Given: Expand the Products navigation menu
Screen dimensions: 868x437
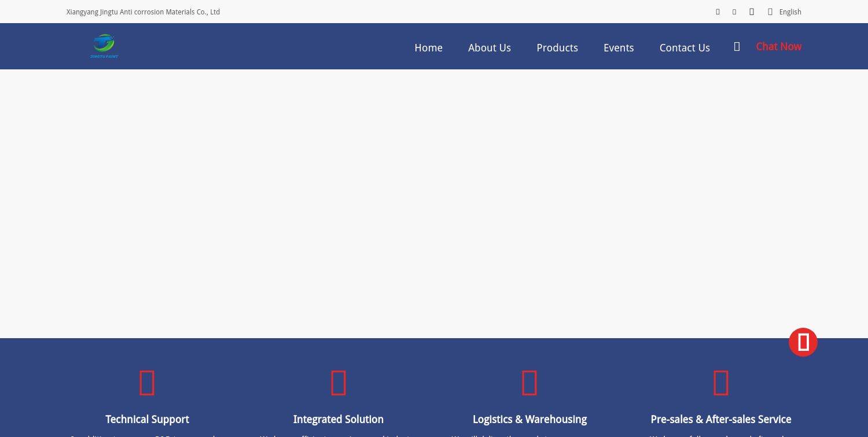Looking at the screenshot, I should coord(557,48).
